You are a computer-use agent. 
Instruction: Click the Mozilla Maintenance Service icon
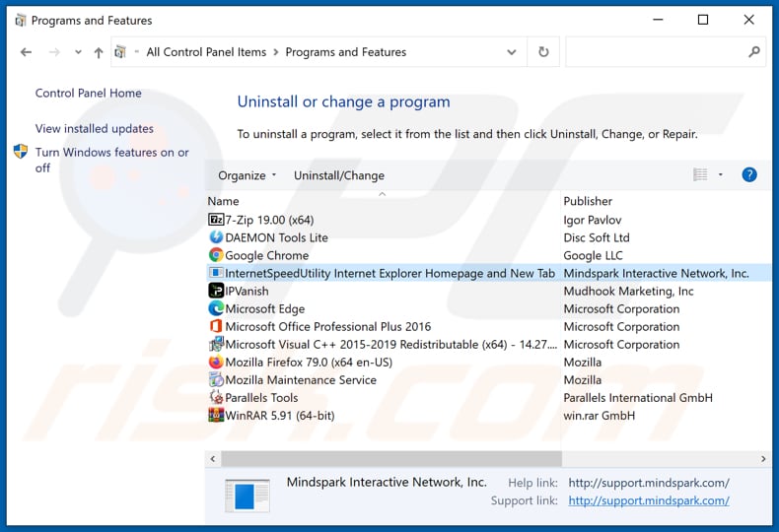[x=216, y=379]
